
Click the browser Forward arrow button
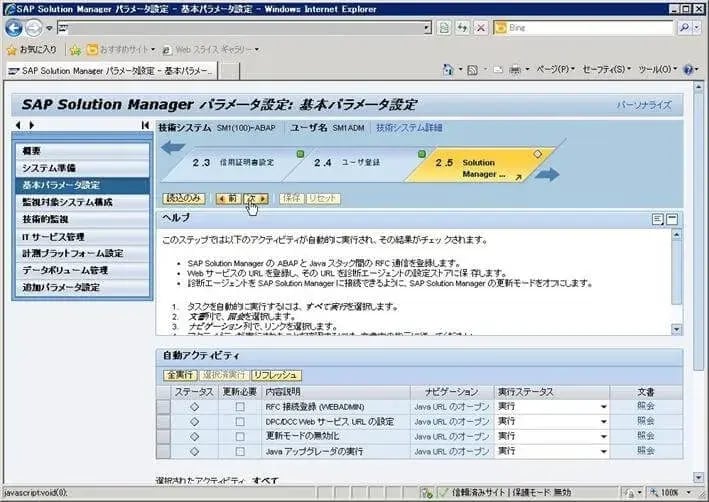click(x=33, y=28)
